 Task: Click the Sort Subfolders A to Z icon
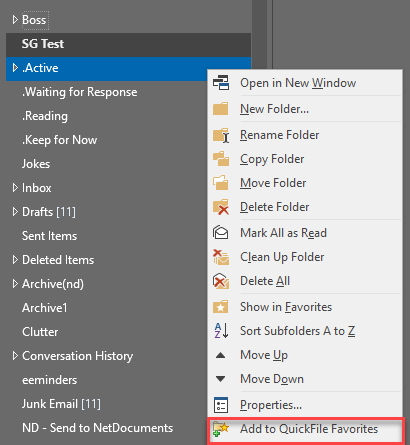point(221,331)
